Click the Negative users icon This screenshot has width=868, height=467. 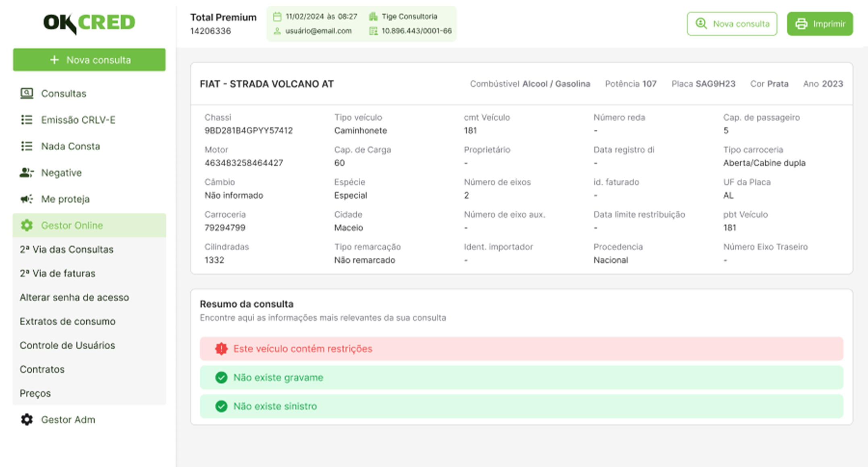click(27, 172)
